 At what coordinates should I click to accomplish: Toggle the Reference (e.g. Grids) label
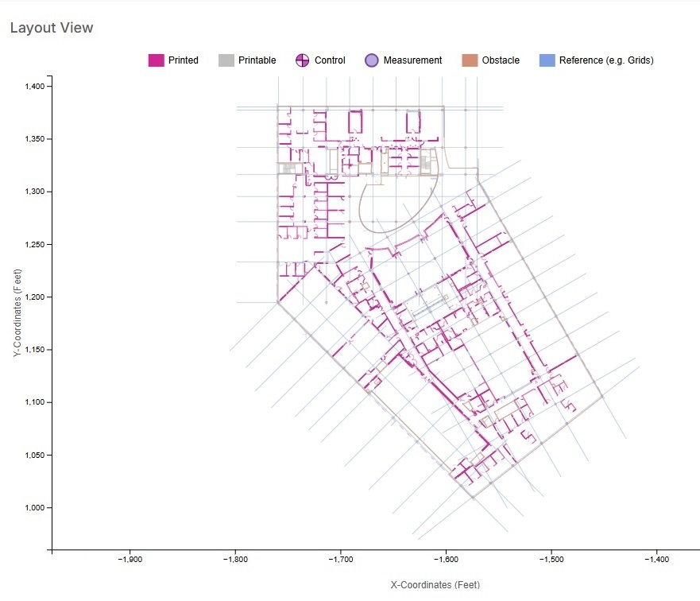[x=606, y=60]
